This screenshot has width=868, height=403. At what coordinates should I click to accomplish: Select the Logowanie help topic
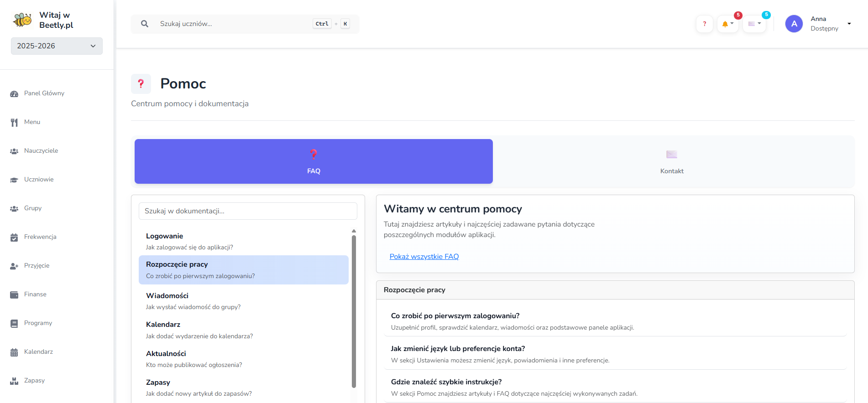pyautogui.click(x=244, y=241)
